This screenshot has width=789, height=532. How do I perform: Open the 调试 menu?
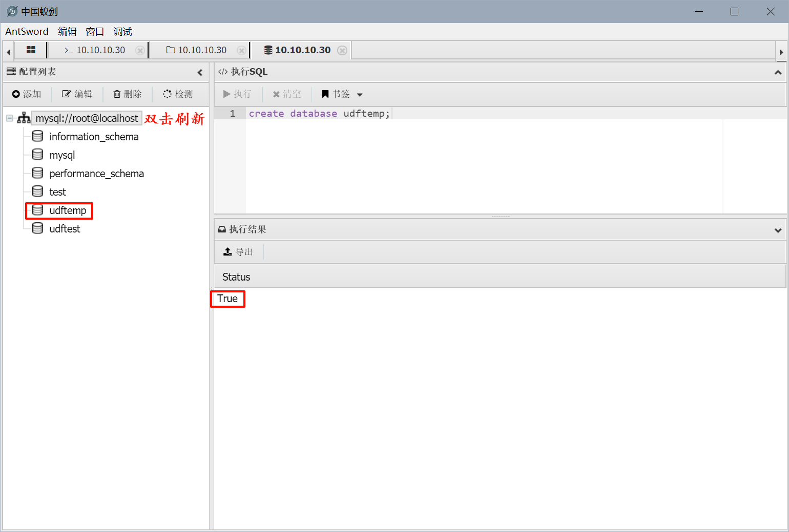click(x=122, y=32)
